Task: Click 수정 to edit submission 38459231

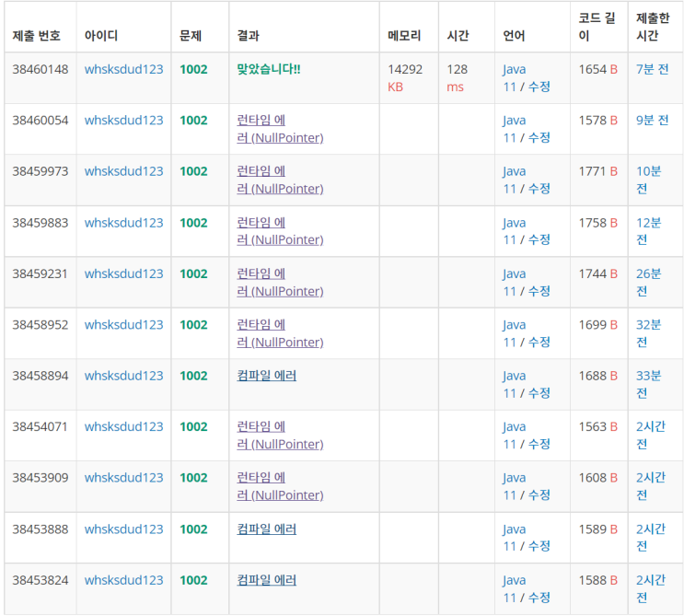Action: click(x=539, y=291)
